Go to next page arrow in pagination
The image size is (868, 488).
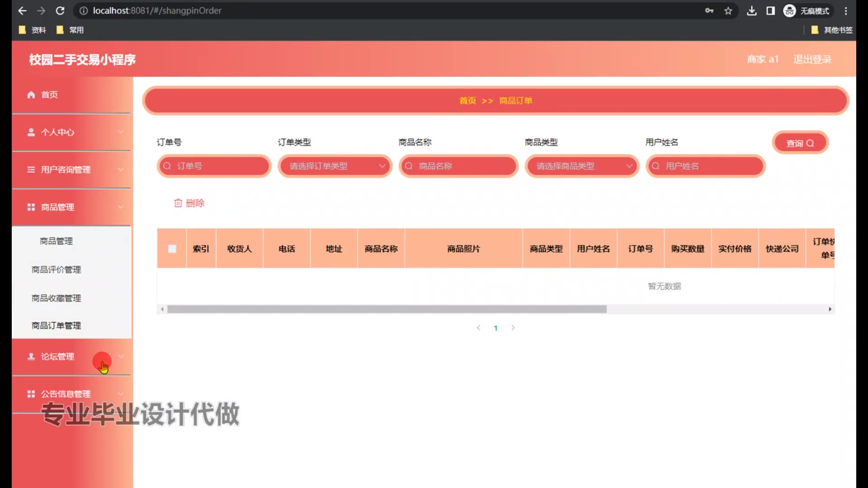(x=513, y=328)
